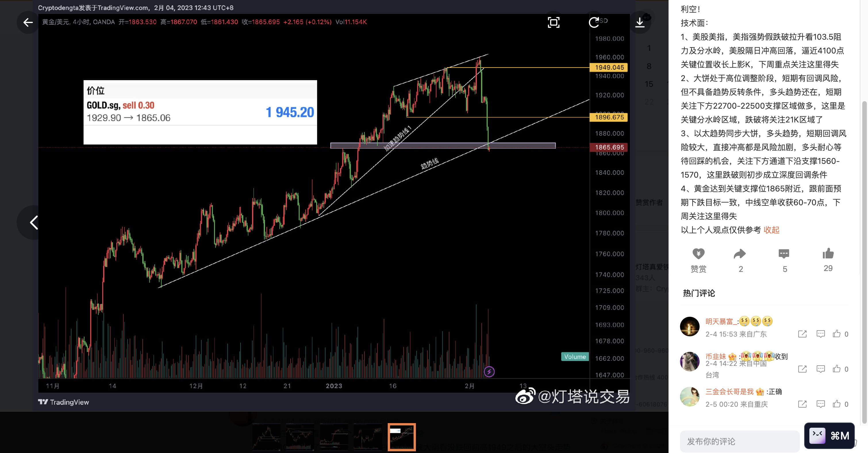868x453 pixels.
Task: Download the chart image
Action: pyautogui.click(x=640, y=22)
